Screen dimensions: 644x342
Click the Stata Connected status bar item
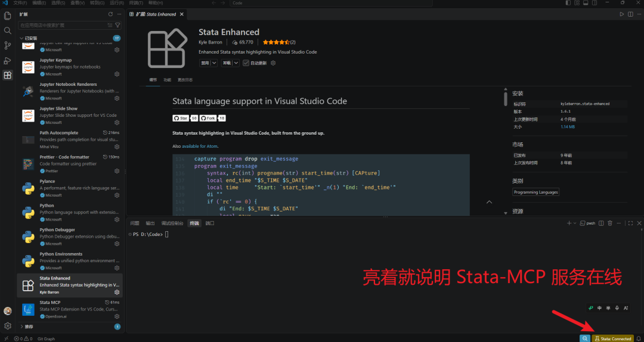pos(613,338)
